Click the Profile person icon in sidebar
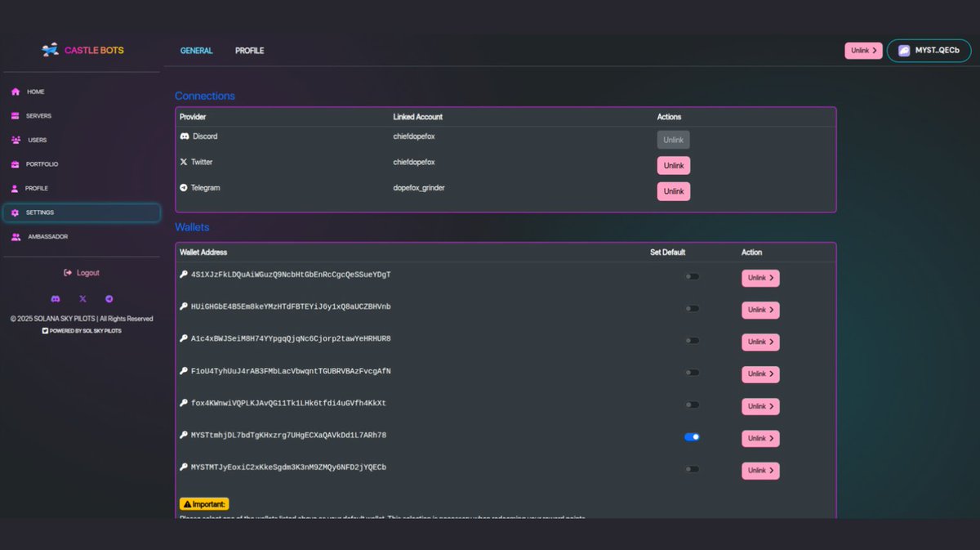Screen dimensions: 980x550 pyautogui.click(x=15, y=188)
